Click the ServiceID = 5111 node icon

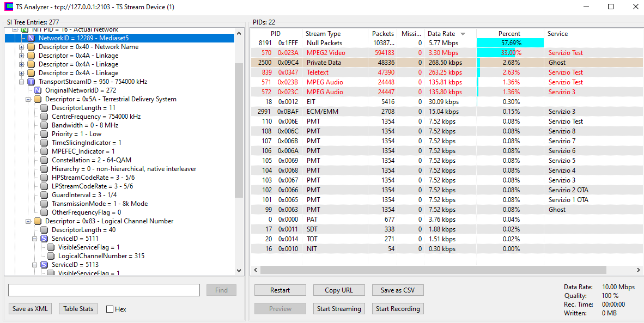pyautogui.click(x=44, y=239)
